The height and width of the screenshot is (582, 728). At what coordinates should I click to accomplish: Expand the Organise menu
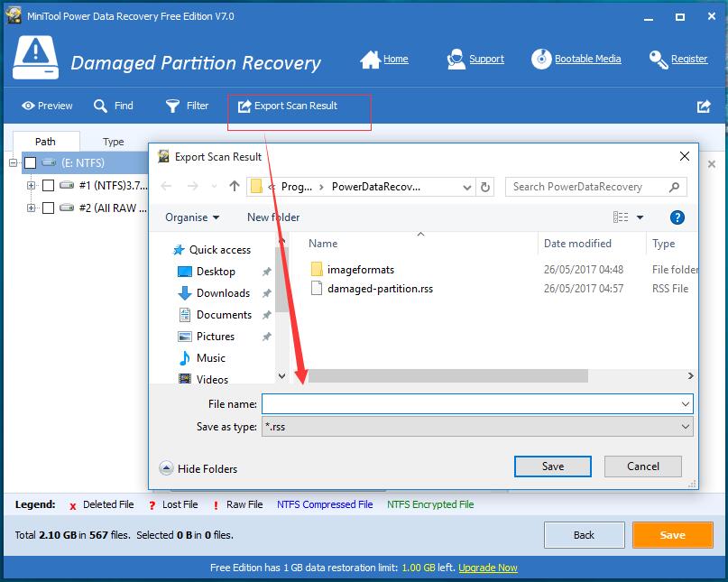click(x=191, y=217)
